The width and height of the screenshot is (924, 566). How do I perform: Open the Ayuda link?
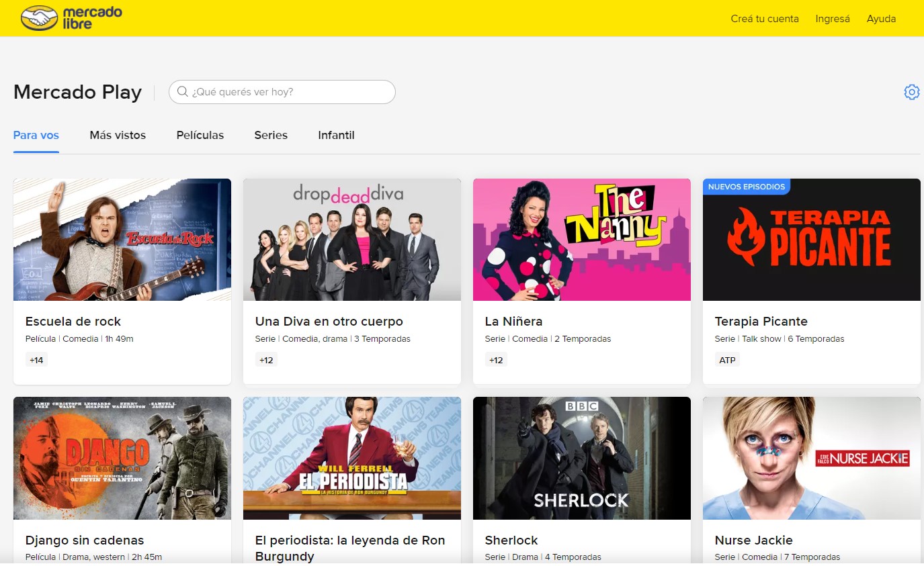click(x=881, y=19)
